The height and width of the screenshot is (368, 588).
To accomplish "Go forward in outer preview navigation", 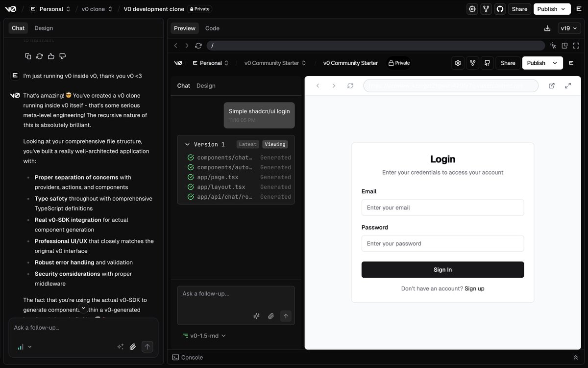I will 187,46.
